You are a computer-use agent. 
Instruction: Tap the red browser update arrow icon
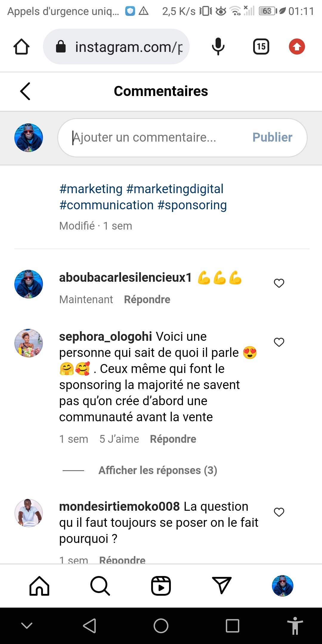(297, 47)
